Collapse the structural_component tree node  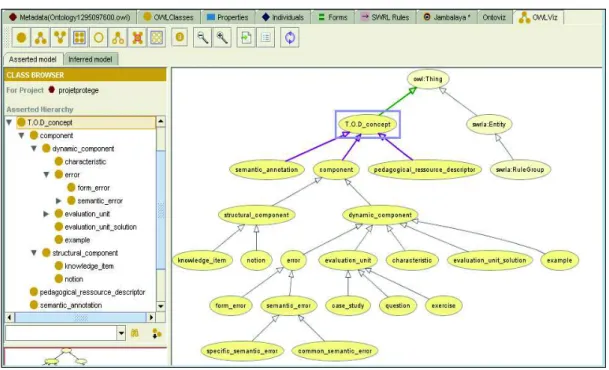[x=34, y=253]
